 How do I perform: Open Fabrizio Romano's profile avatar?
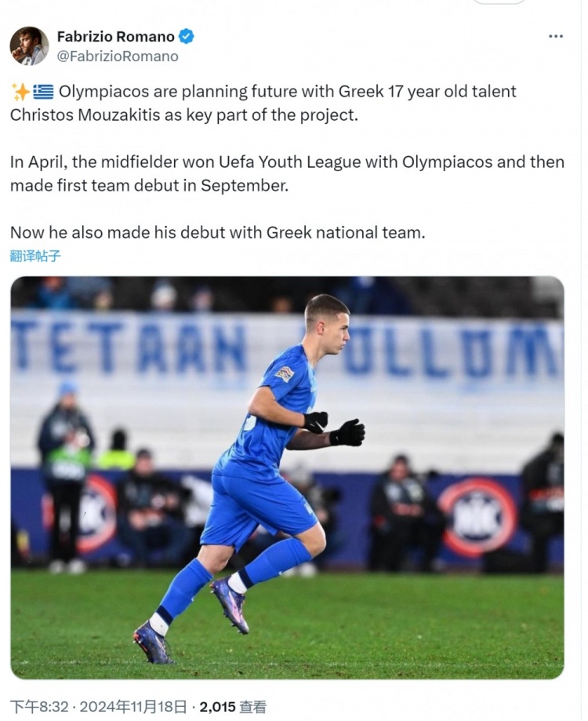tap(29, 46)
